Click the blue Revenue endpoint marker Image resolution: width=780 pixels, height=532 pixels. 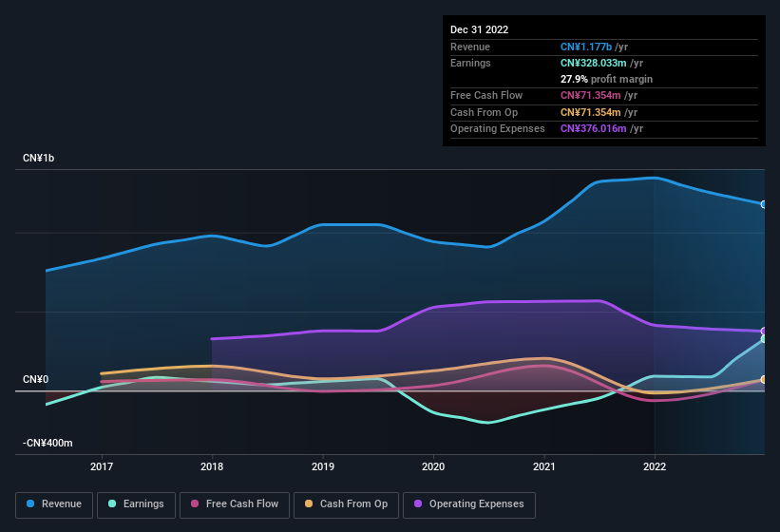tap(764, 204)
